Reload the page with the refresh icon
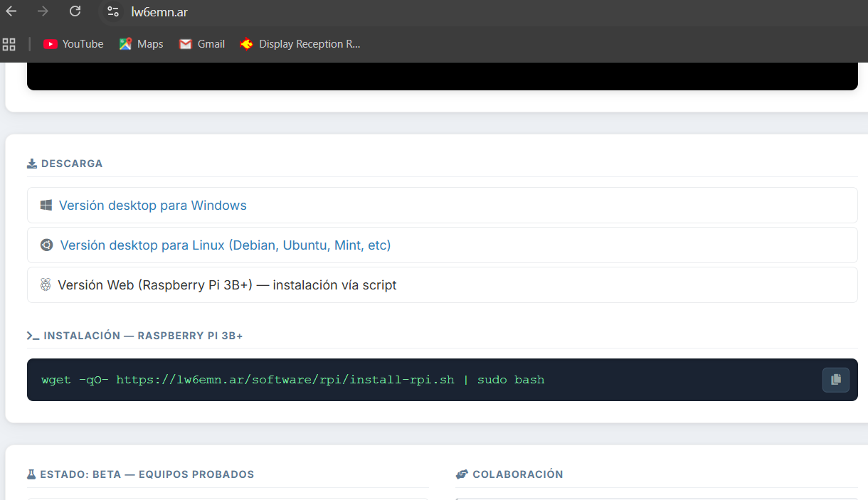 click(x=75, y=11)
